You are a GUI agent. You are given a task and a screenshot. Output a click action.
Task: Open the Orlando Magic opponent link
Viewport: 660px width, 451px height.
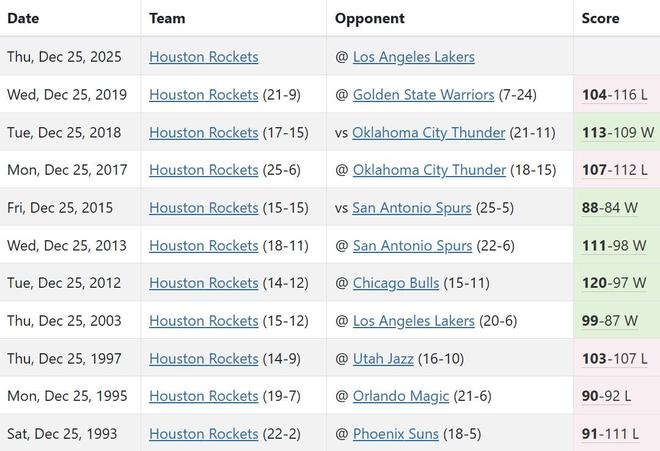point(401,396)
